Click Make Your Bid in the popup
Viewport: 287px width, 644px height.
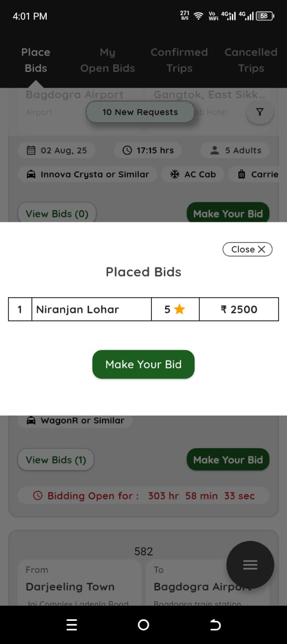click(143, 364)
